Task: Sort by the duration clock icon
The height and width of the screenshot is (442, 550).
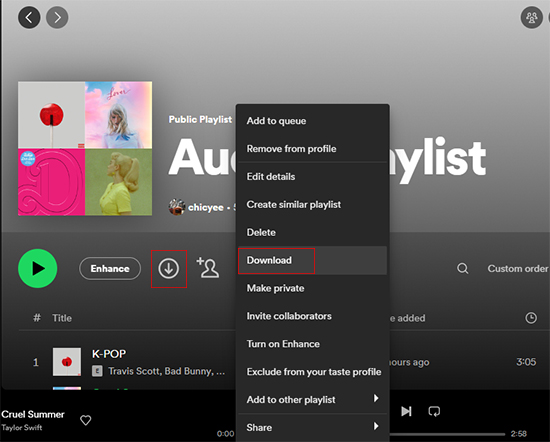Action: point(531,318)
